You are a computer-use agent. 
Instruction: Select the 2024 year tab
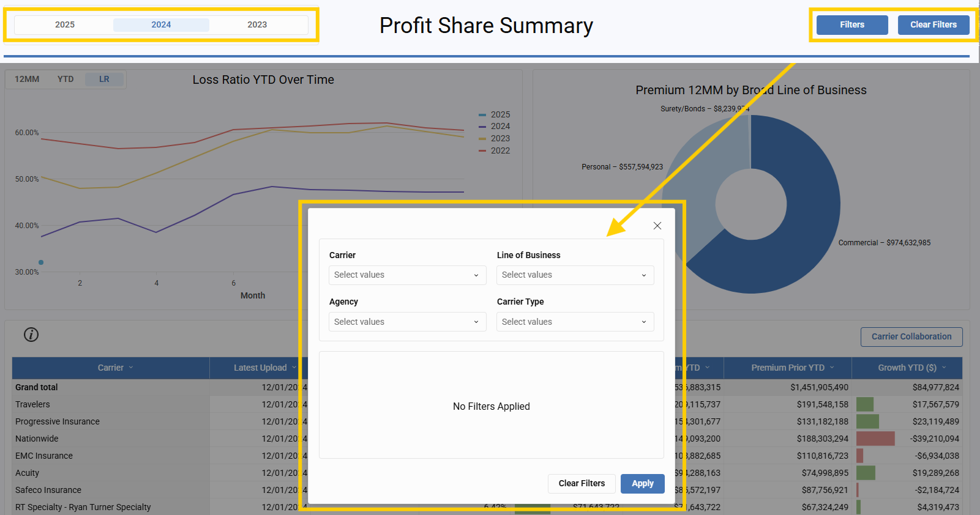(161, 24)
